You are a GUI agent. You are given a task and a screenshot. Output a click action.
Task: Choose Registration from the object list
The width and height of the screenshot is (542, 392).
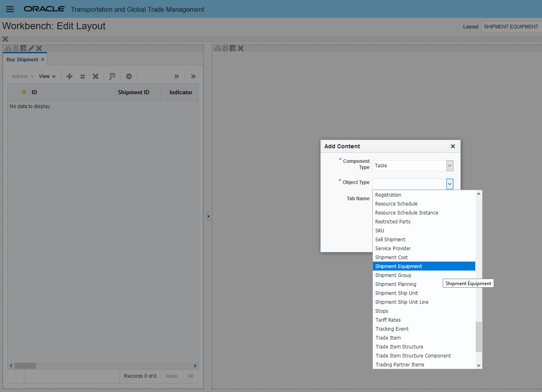point(424,195)
